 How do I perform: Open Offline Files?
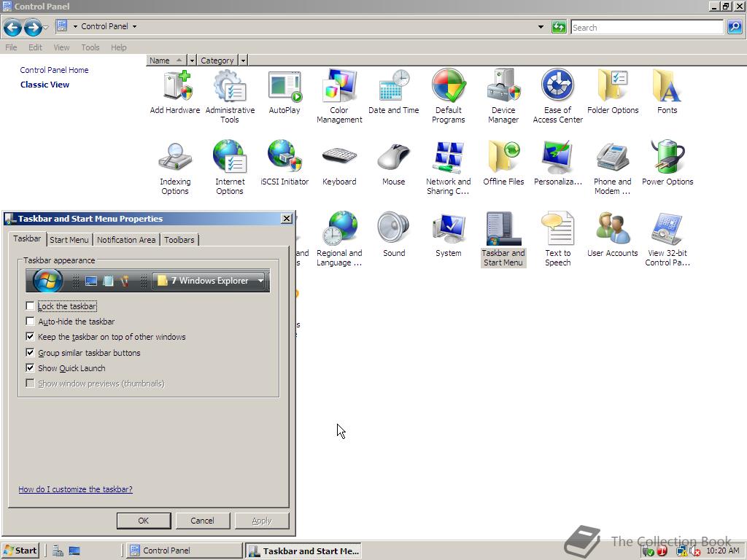coord(503,164)
